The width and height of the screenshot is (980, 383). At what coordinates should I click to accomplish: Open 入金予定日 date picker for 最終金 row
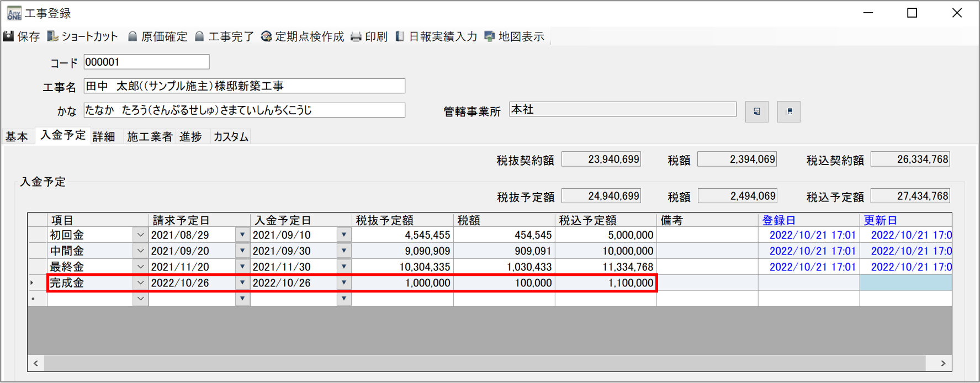(x=343, y=267)
